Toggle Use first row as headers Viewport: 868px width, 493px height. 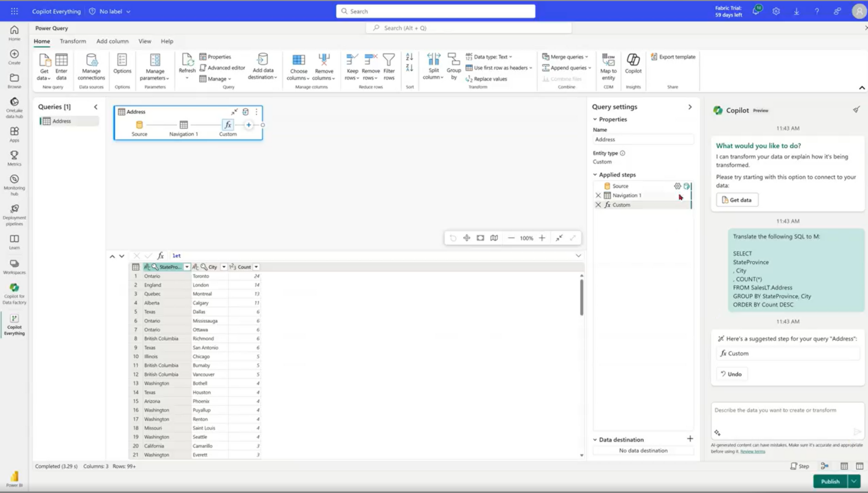498,68
